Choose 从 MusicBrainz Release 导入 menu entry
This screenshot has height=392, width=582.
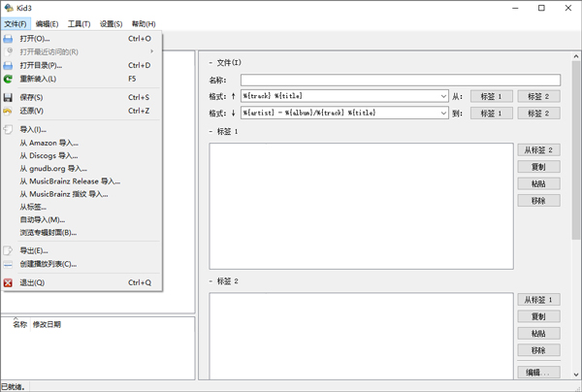pos(70,180)
